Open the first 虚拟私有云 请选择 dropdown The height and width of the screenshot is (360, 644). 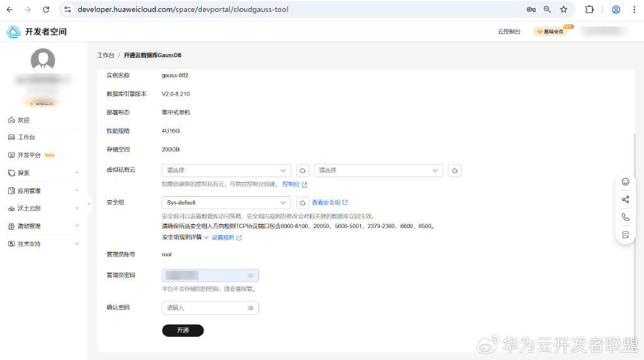pos(226,170)
